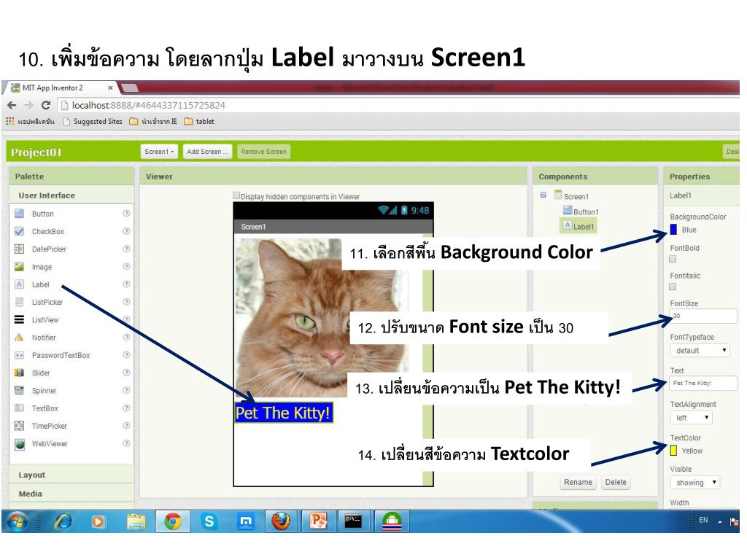Open help for the Notifier component
The height and width of the screenshot is (560, 747).
(x=126, y=337)
